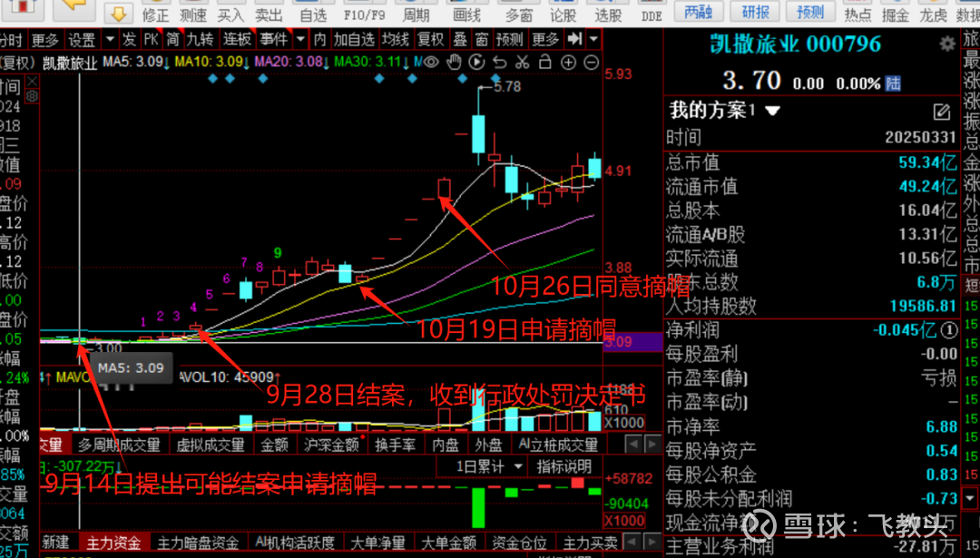Image resolution: width=980 pixels, height=558 pixels.
Task: Click the undo arrow icon on chart
Action: [499, 62]
